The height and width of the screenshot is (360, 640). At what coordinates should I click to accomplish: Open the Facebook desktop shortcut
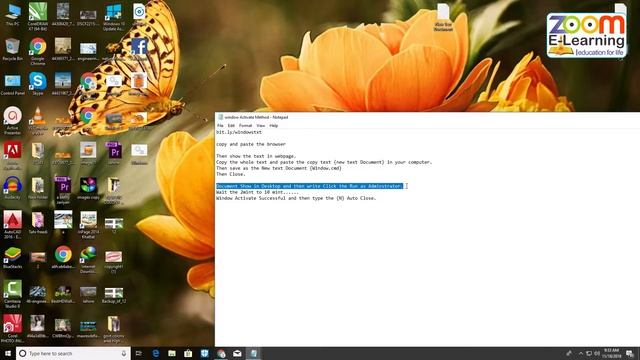pyautogui.click(x=139, y=50)
